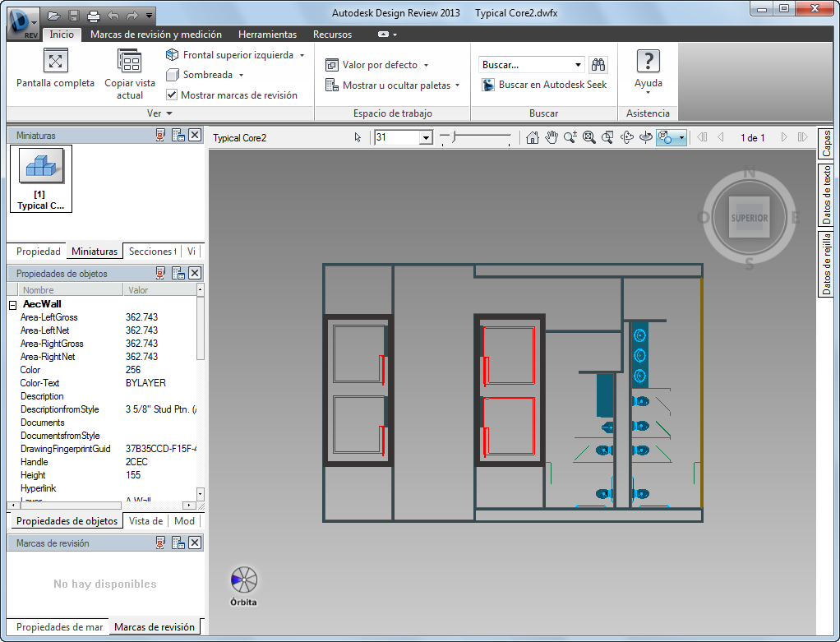Open Valor por defecto workspace dropdown
This screenshot has height=642, width=840.
point(377,65)
